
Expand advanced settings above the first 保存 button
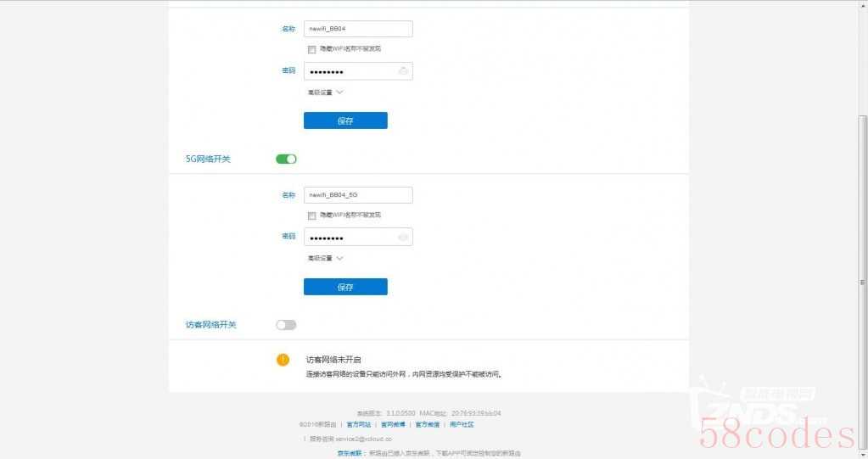(x=326, y=92)
